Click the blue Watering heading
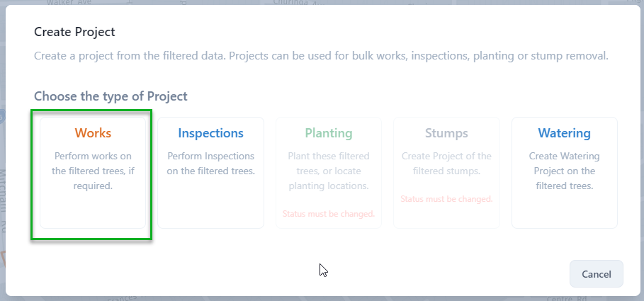Viewport: 644px width, 301px height. tap(564, 133)
